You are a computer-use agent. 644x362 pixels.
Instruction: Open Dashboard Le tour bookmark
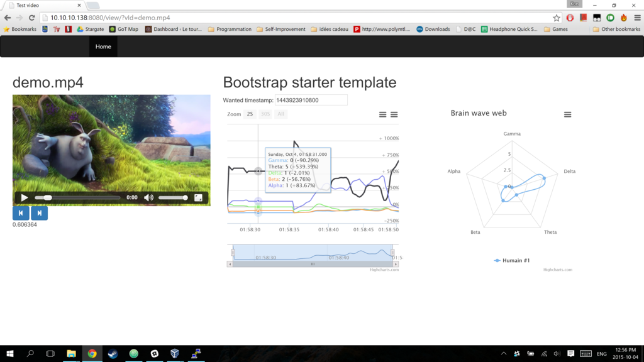pyautogui.click(x=174, y=29)
